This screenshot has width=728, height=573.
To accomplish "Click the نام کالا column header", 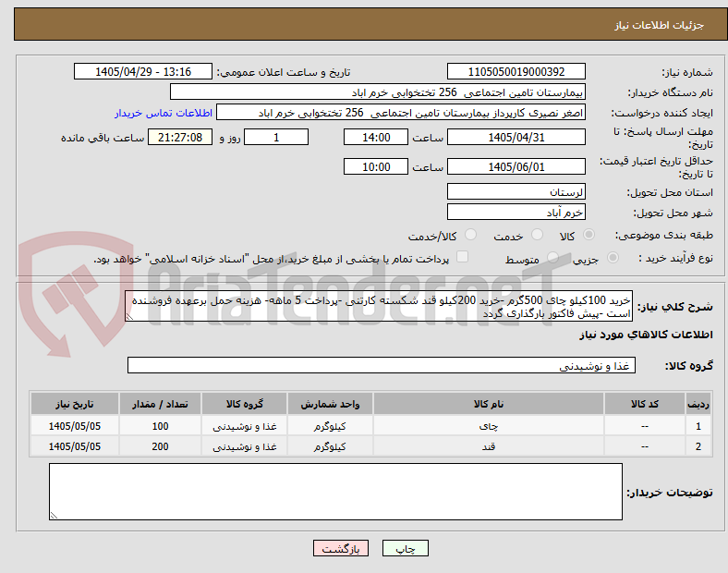I will [489, 404].
